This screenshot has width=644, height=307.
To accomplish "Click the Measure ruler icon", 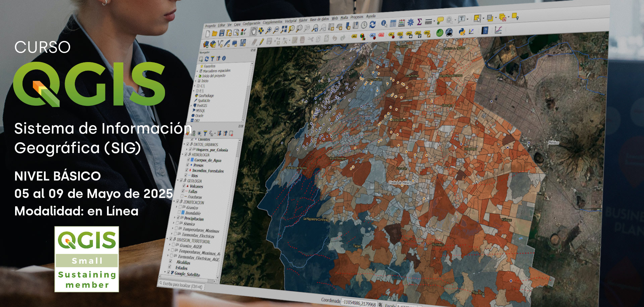I will [x=428, y=21].
